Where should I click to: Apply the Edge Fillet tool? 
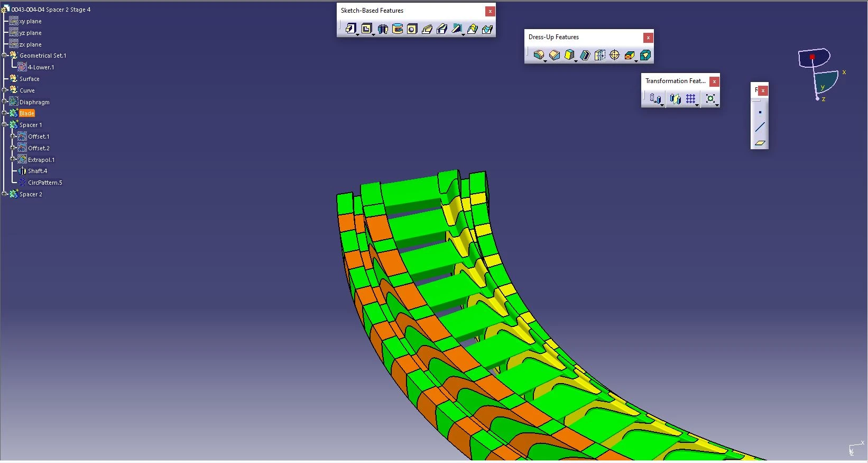[x=539, y=55]
